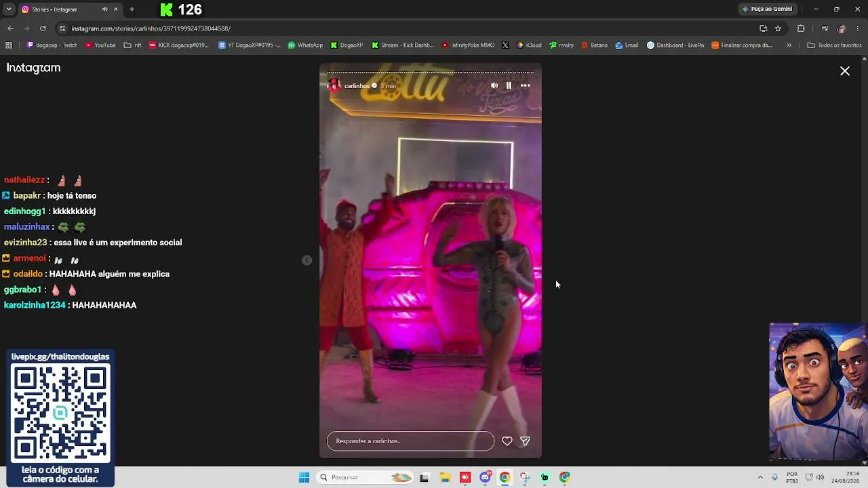This screenshot has height=488, width=868.
Task: Switch the 'POR PTB2' keyboard language
Action: tap(792, 477)
